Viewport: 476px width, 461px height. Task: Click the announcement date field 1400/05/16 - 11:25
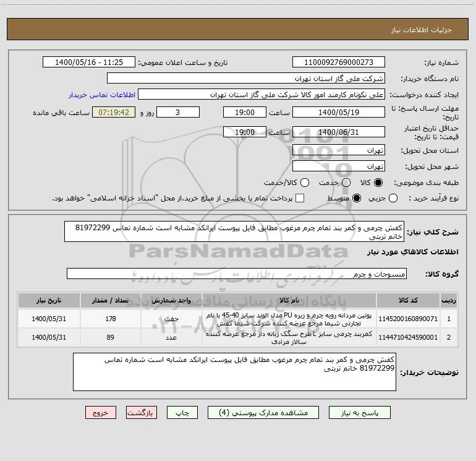point(89,62)
